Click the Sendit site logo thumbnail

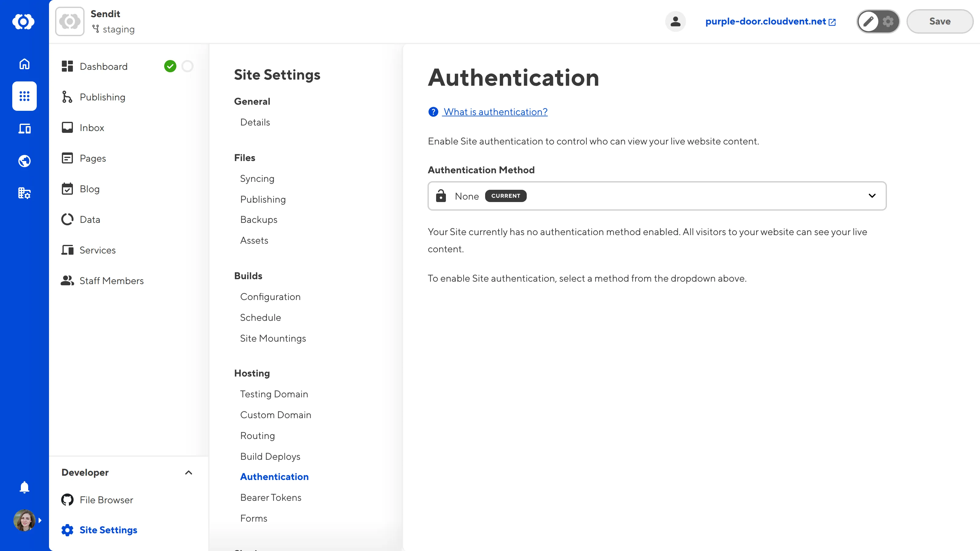click(x=70, y=21)
